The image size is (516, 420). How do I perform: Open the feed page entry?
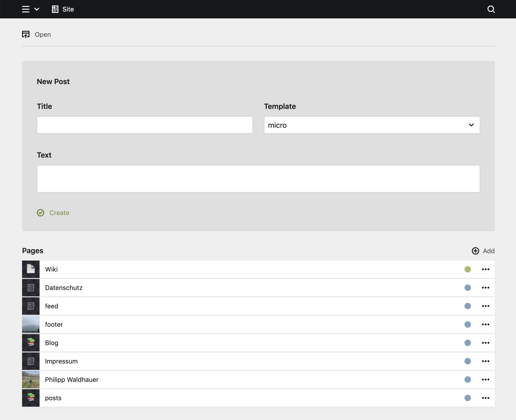[x=52, y=306]
